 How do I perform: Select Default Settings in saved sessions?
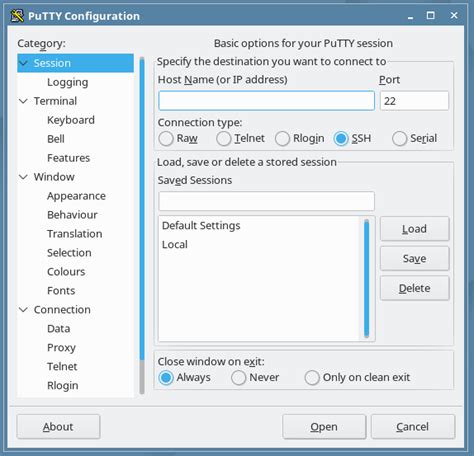260,226
